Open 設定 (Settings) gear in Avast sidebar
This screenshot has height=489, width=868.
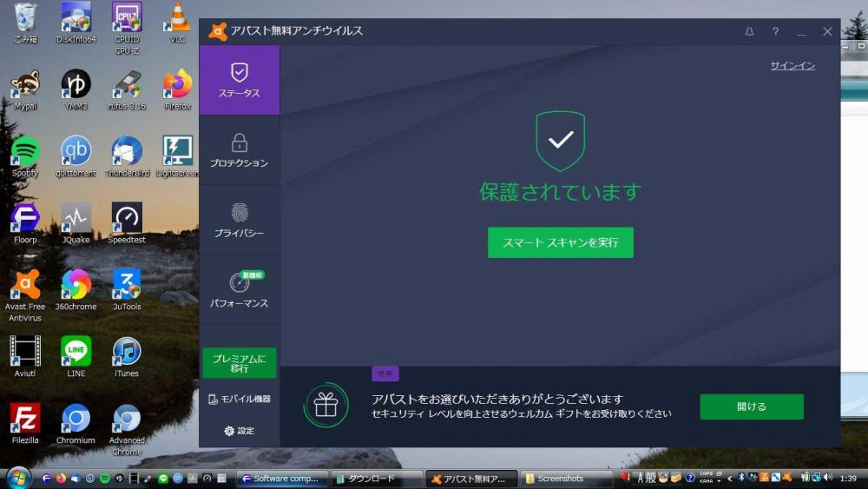tap(240, 430)
